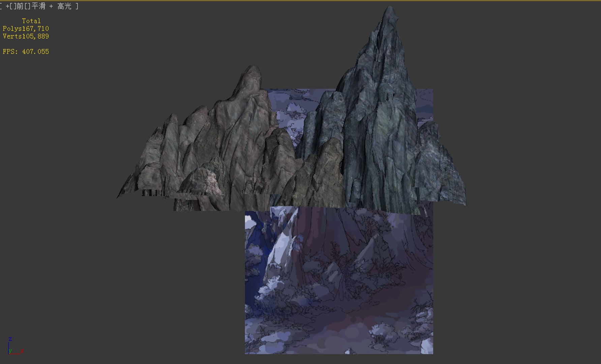Click the FPS: 407.055 readout
Viewport: 601px width, 364px height.
pos(26,52)
